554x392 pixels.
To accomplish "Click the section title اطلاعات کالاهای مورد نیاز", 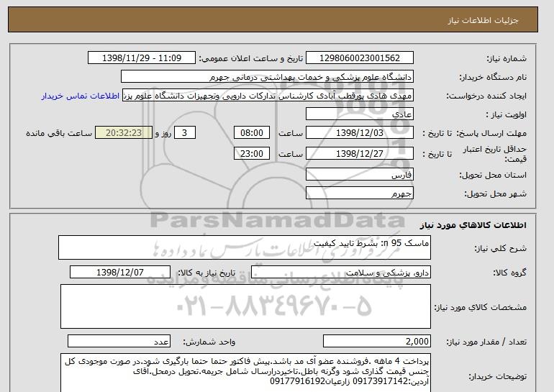I will 473,225.
